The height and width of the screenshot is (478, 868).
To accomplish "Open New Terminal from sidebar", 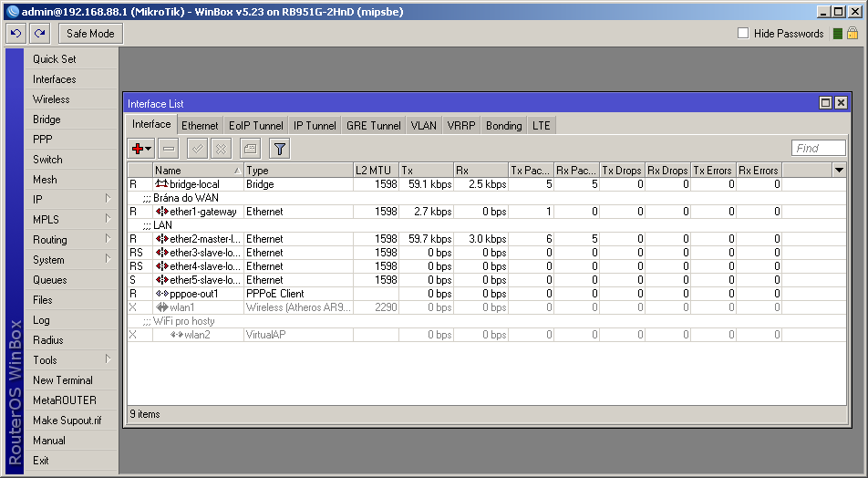I will [x=63, y=380].
